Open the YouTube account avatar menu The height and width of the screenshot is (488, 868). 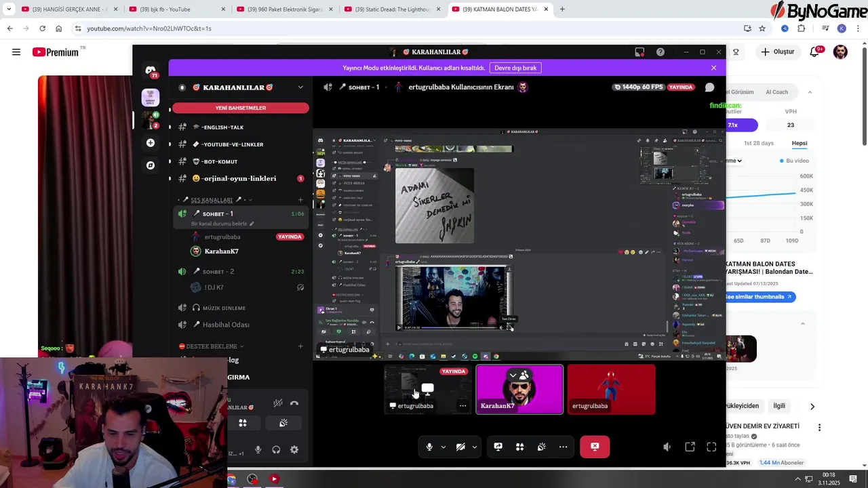click(x=841, y=52)
